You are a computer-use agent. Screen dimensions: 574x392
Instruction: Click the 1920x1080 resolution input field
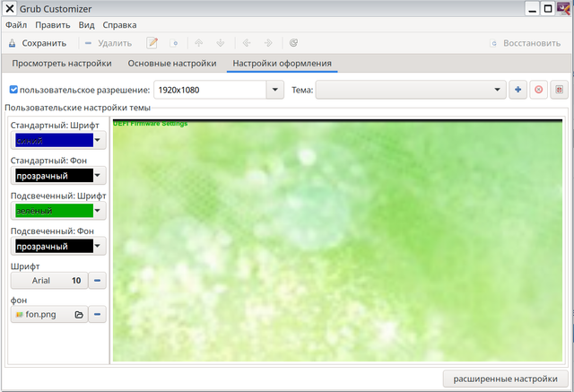pyautogui.click(x=210, y=90)
